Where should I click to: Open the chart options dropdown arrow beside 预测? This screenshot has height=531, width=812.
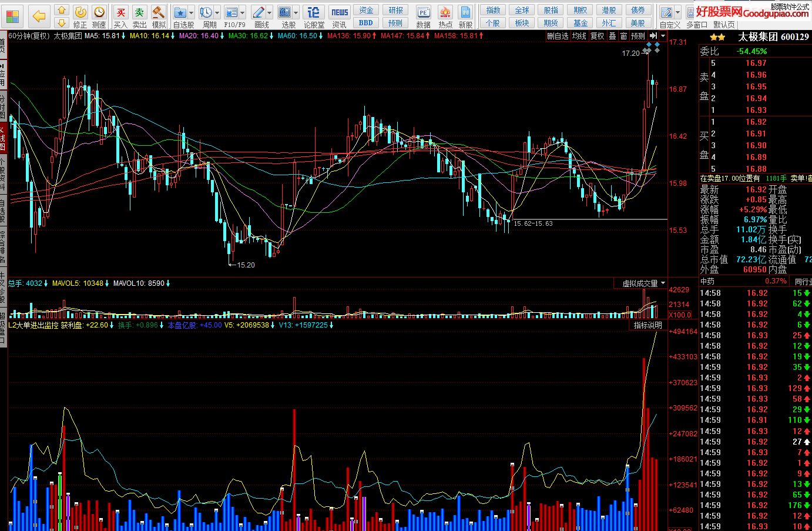click(x=663, y=36)
